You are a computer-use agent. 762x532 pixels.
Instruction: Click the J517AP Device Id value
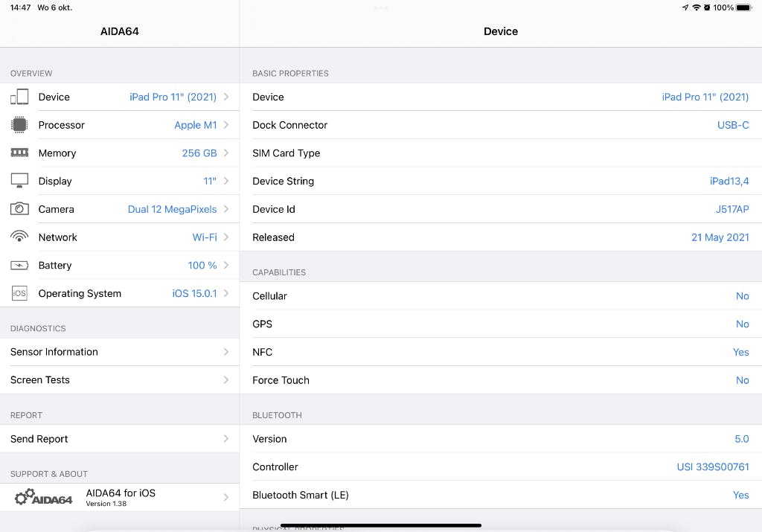pyautogui.click(x=732, y=209)
